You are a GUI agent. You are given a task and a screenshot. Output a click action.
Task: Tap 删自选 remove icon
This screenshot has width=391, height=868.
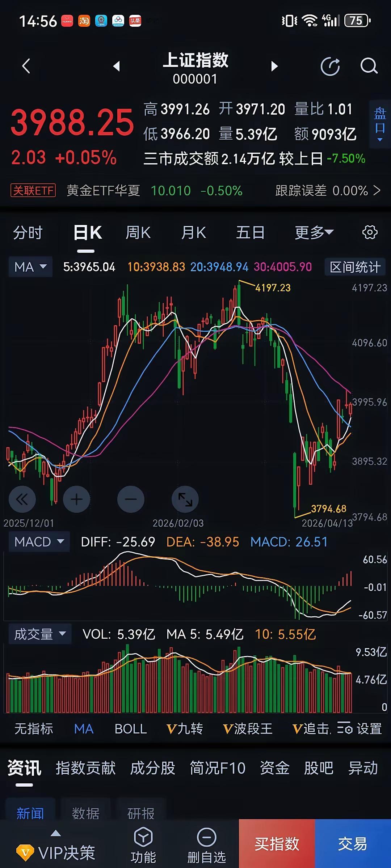point(206,837)
